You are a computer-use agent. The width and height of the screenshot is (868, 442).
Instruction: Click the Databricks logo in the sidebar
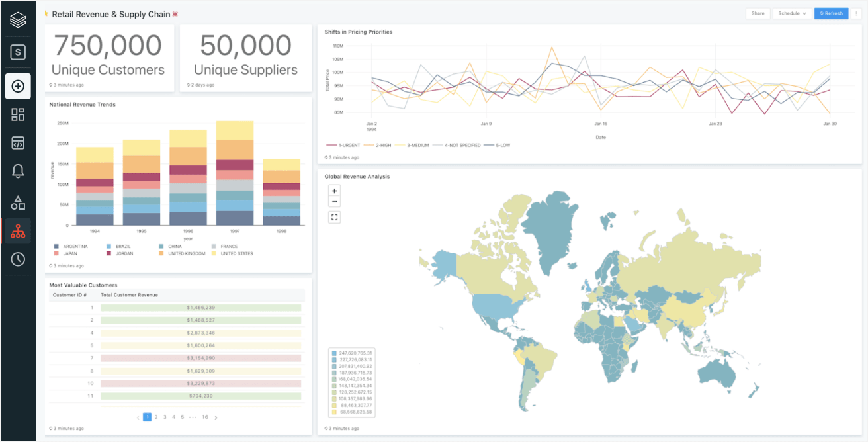[18, 19]
